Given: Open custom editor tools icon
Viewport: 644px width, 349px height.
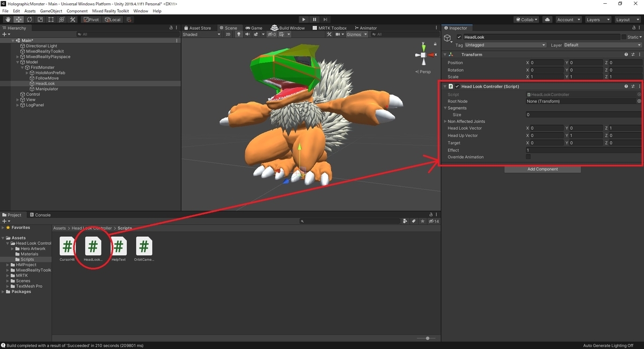Looking at the screenshot, I should point(72,19).
